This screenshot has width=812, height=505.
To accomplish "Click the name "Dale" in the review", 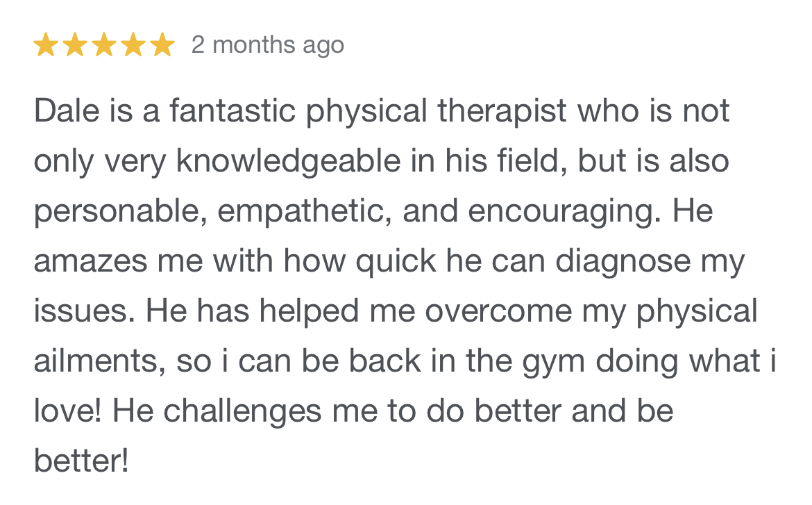I will [65, 112].
